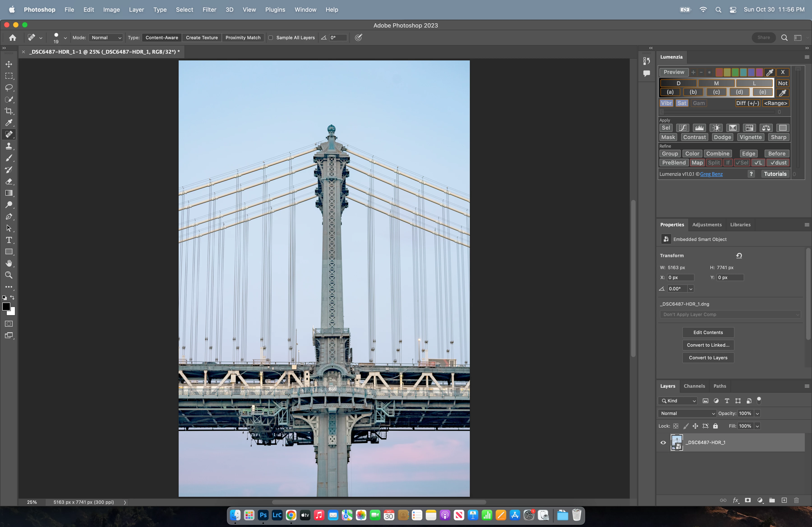Click the X position input field
Viewport: 812px width, 527px height.
680,277
